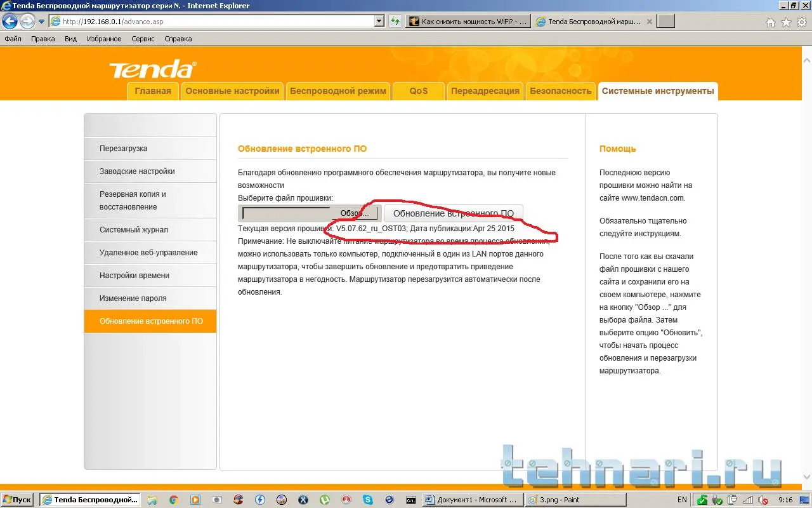Click the green tray icon with arrow

(703, 500)
